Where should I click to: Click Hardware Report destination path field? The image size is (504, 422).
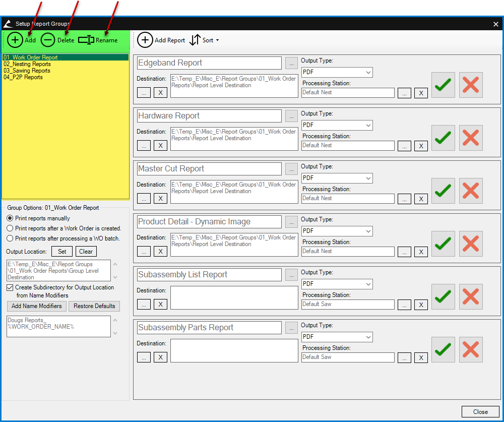(x=234, y=139)
